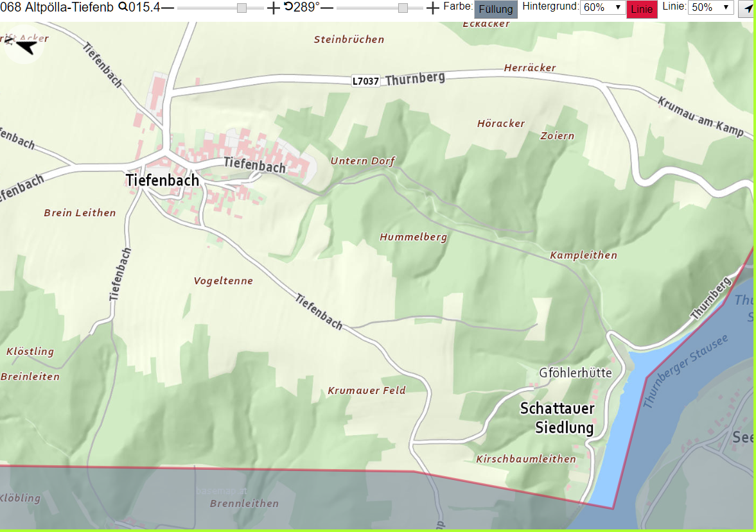Screen dimensions: 756x532
Task: Click the zoom magnifier icon
Action: click(x=123, y=7)
